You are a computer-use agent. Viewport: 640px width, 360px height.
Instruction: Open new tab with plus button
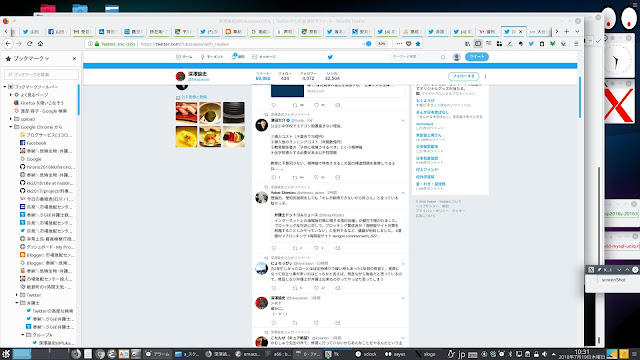tap(567, 31)
